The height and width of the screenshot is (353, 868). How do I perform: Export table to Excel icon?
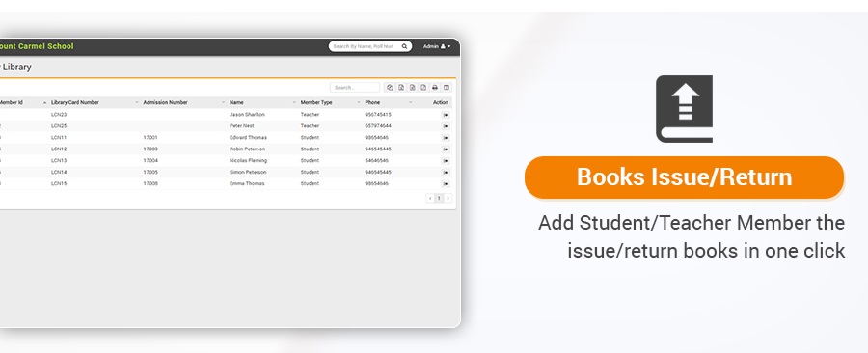coord(401,88)
